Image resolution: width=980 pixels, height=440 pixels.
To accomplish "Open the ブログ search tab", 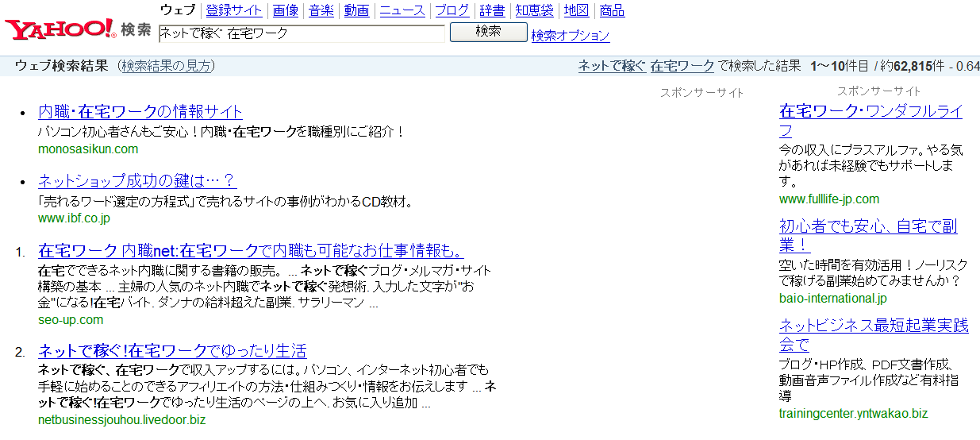I will click(x=452, y=10).
